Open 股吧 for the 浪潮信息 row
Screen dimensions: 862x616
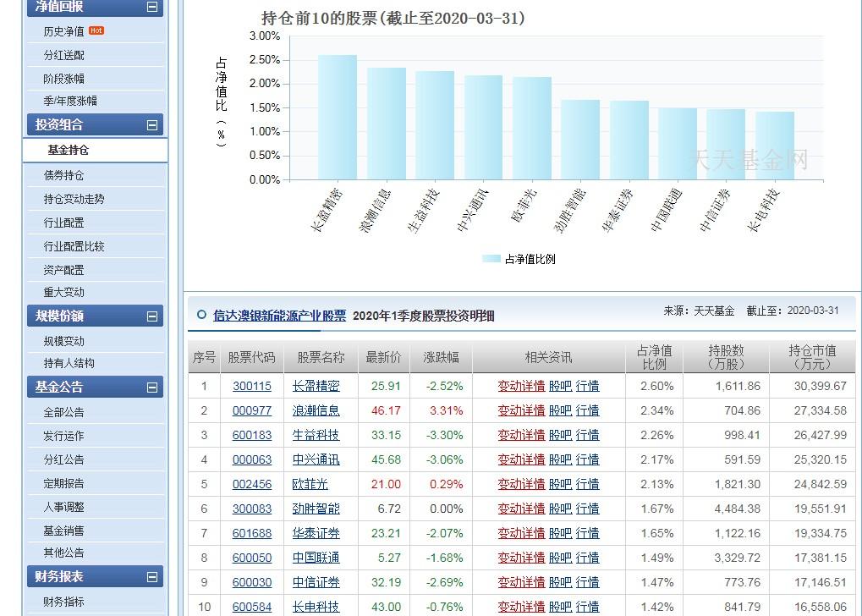tap(560, 411)
